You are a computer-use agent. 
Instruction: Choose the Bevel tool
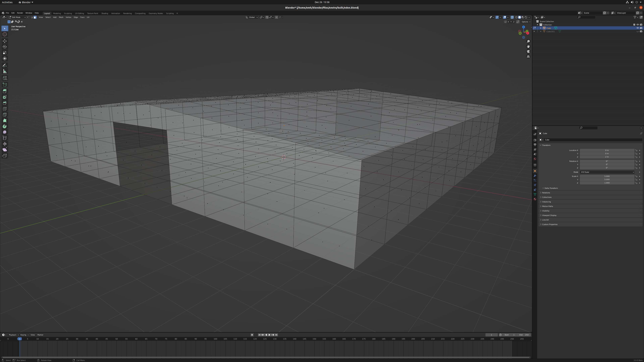[5, 103]
